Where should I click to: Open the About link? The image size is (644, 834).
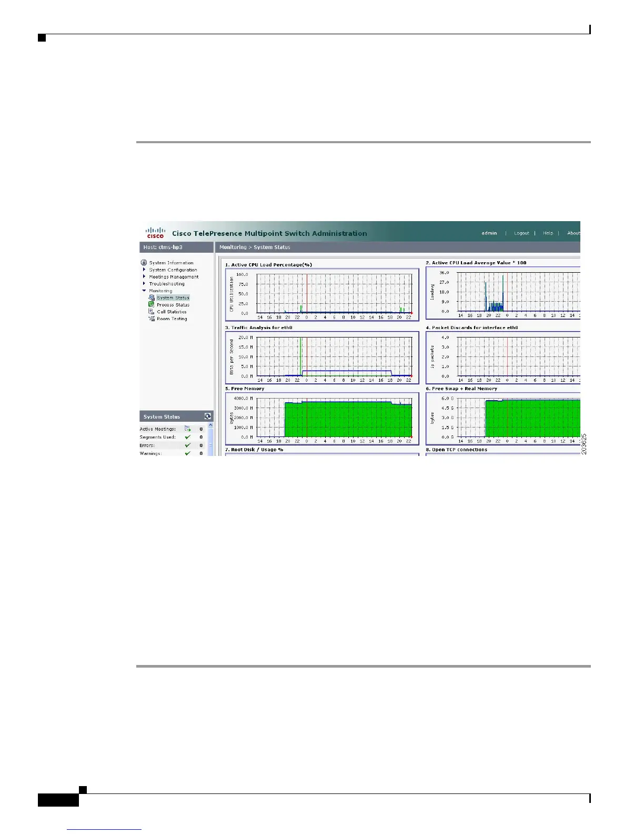573,233
